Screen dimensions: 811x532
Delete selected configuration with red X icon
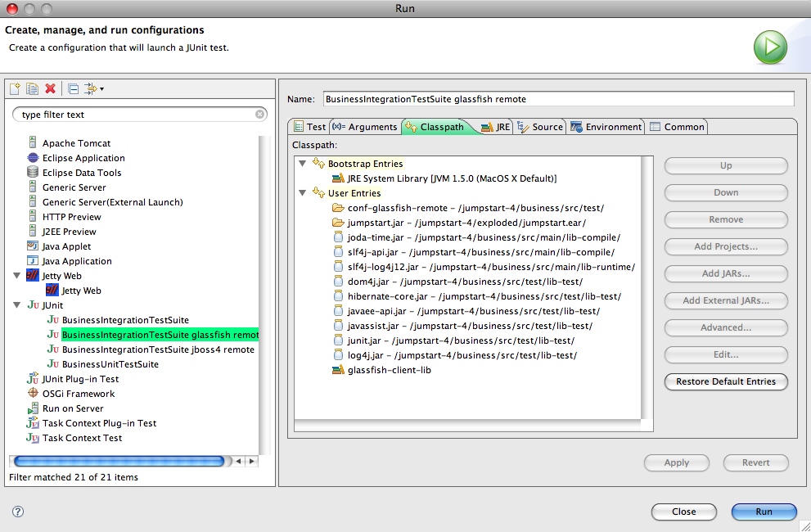pyautogui.click(x=50, y=89)
